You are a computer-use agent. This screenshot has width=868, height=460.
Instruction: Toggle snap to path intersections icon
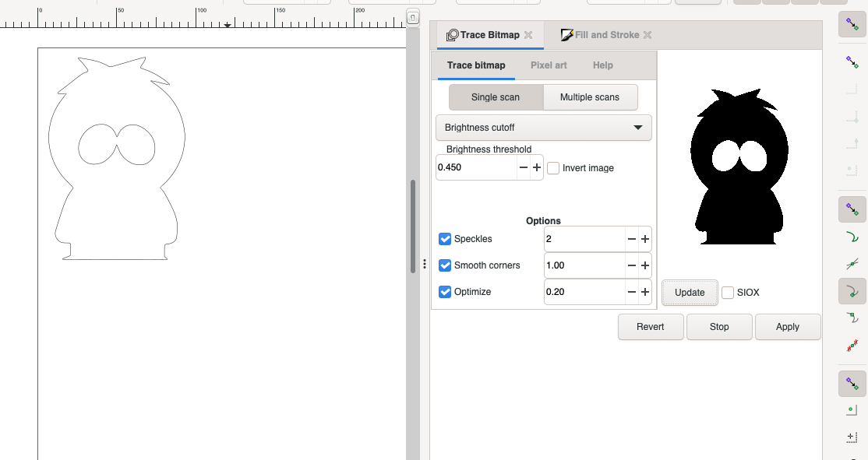[x=852, y=265]
